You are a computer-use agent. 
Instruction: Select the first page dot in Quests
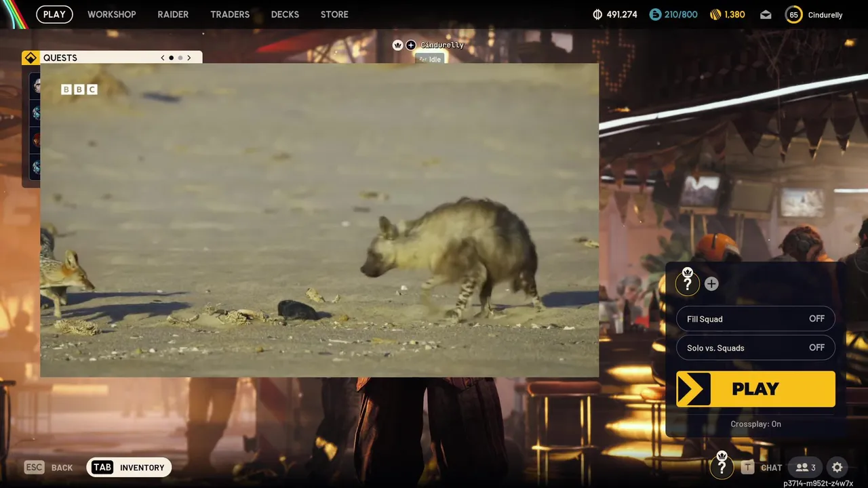[172, 58]
